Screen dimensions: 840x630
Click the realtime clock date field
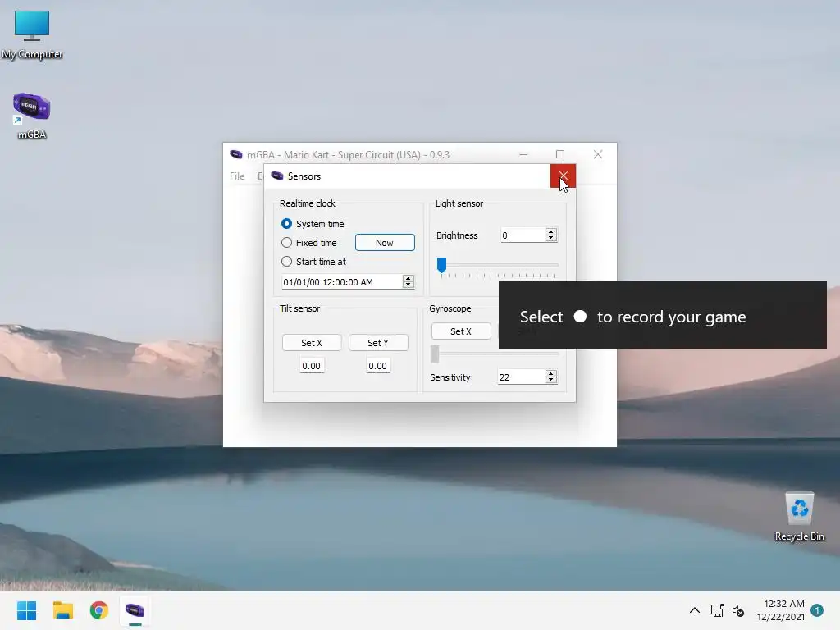click(x=342, y=282)
